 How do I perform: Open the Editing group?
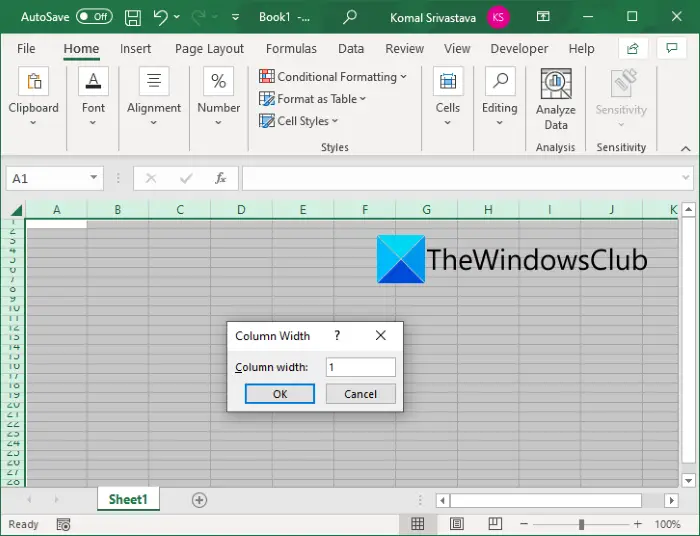[500, 96]
